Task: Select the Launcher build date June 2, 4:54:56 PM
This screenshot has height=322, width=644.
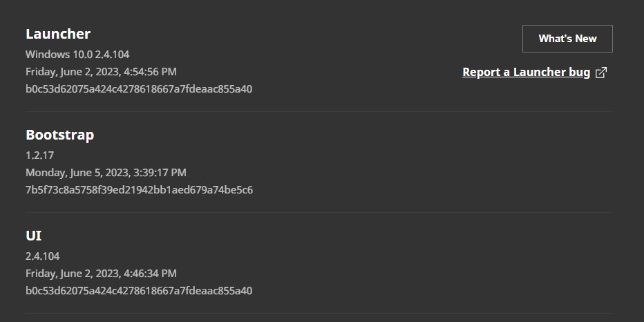Action: coord(101,71)
